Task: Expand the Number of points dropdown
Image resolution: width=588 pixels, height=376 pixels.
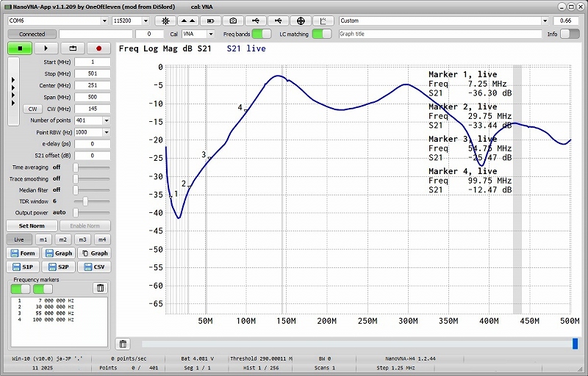Action: [x=107, y=120]
